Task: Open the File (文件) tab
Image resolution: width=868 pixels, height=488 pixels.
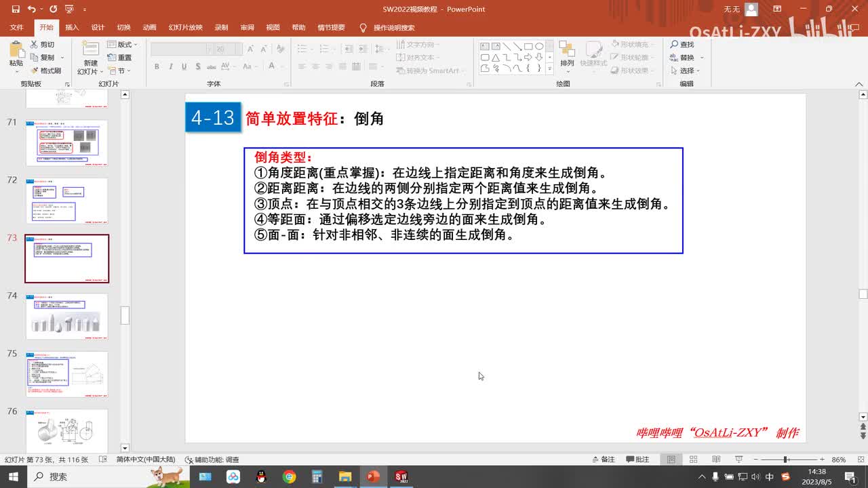Action: (x=17, y=28)
